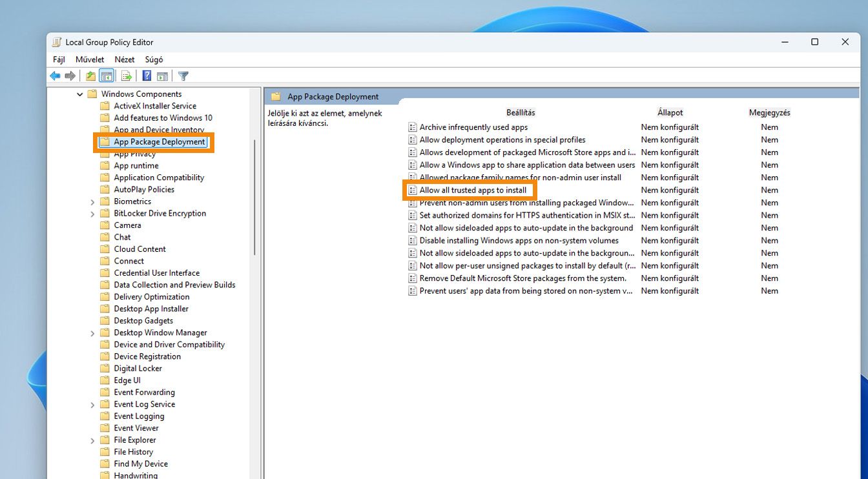868x479 pixels.
Task: Select 'Allow deployment operations in special profiles' setting
Action: (502, 139)
